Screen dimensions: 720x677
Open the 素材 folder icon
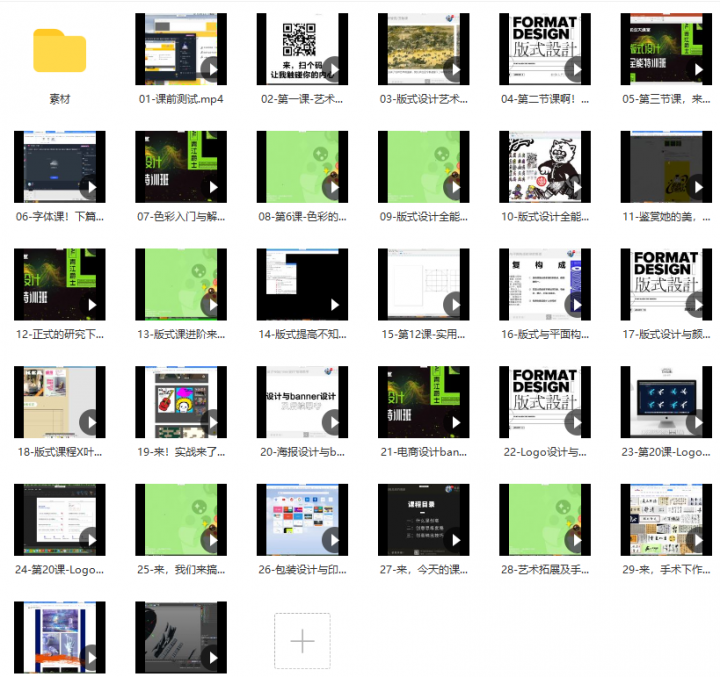click(x=60, y=51)
